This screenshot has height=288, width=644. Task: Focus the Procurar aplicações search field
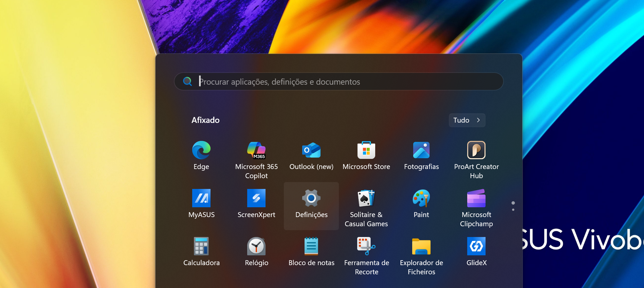coord(339,81)
